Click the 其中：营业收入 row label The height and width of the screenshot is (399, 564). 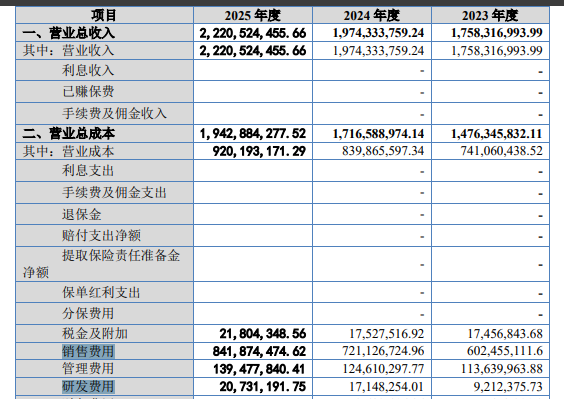tap(69, 50)
